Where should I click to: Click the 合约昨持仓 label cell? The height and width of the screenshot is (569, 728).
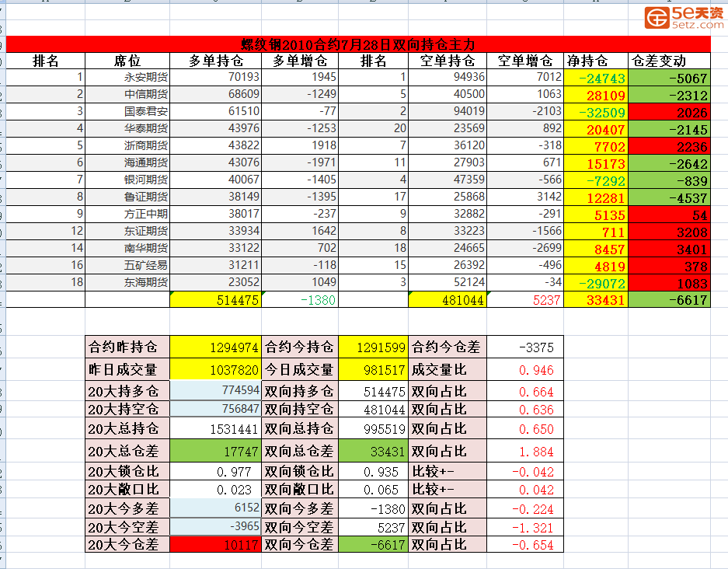[127, 347]
